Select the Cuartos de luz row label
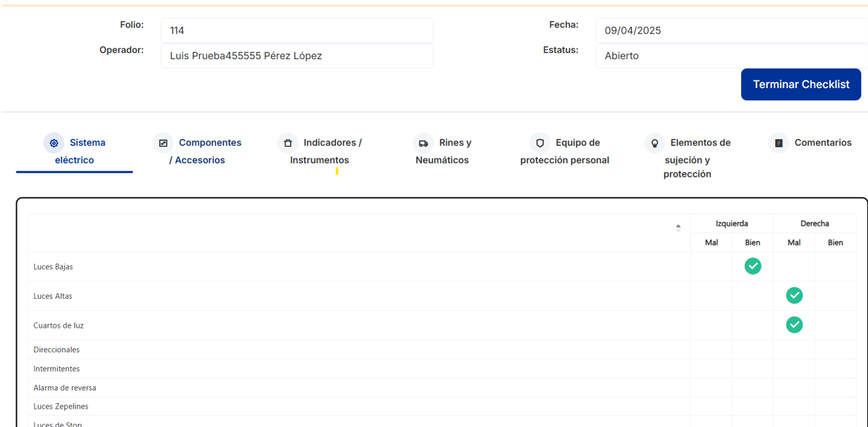The width and height of the screenshot is (868, 427). [x=58, y=326]
